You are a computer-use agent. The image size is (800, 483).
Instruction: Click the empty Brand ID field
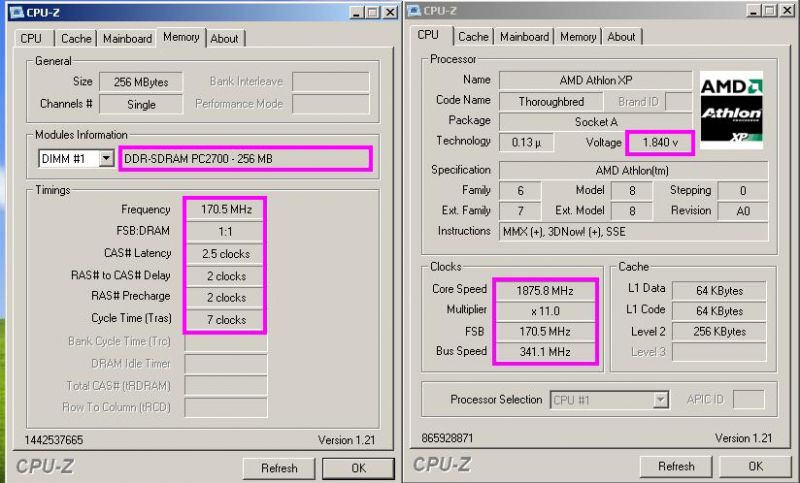tap(679, 101)
